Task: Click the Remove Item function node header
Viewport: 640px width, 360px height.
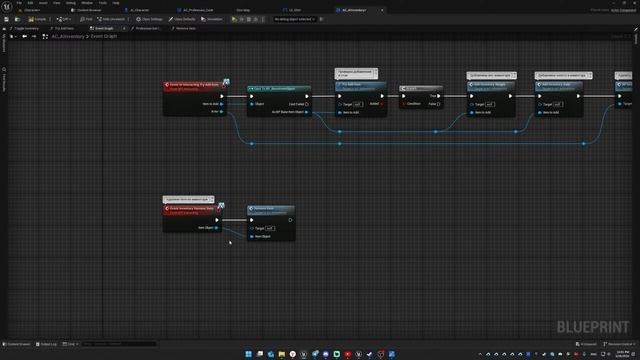Action: tap(271, 210)
